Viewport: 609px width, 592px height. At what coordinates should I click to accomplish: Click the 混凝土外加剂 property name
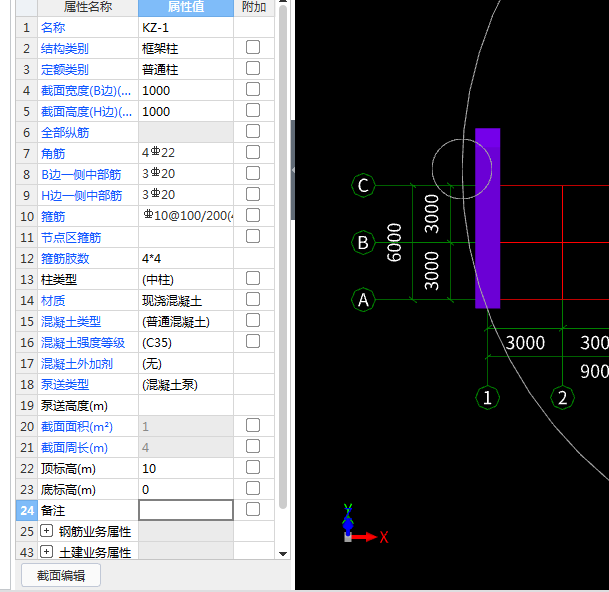(77, 364)
